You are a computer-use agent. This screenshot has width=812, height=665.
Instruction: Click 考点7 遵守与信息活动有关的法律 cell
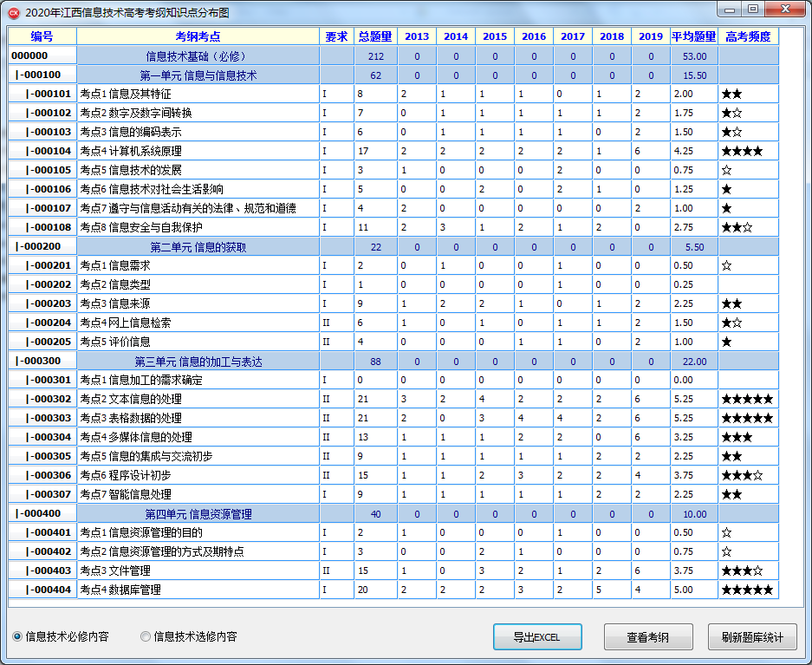point(198,208)
